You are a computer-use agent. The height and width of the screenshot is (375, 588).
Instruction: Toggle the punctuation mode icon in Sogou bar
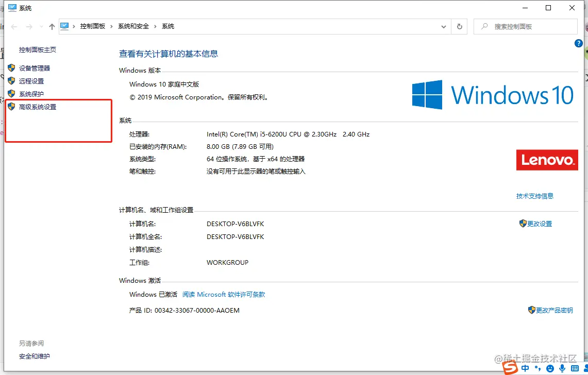point(537,369)
